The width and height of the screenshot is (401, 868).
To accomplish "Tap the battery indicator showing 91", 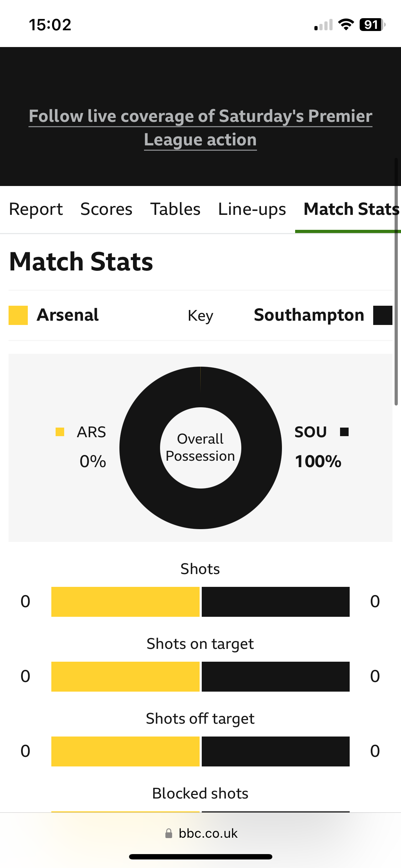I will (372, 25).
